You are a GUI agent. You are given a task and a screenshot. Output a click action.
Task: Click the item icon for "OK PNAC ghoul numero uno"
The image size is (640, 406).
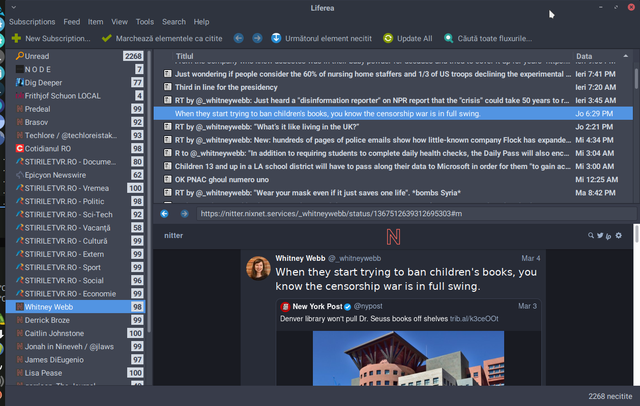pos(167,179)
